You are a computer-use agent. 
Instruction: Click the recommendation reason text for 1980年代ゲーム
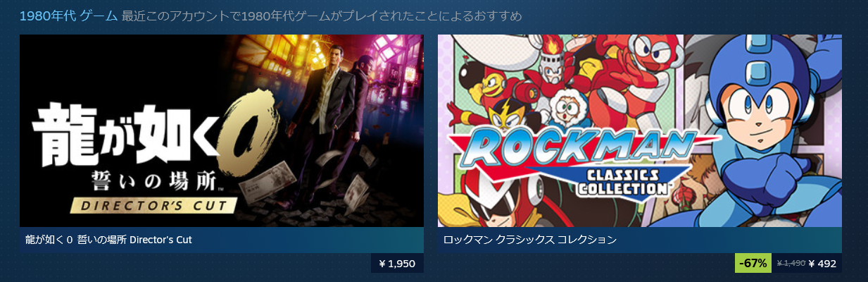click(x=322, y=16)
